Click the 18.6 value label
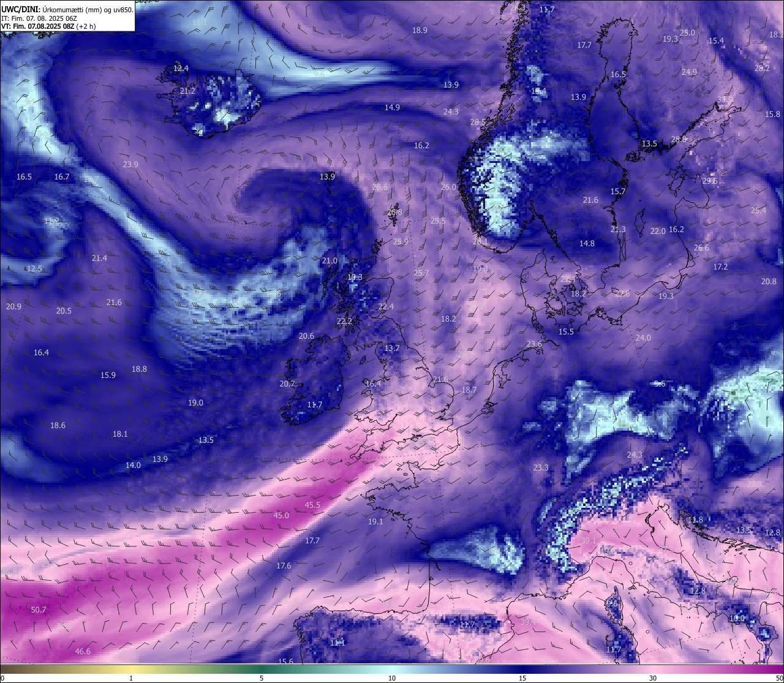 click(x=58, y=426)
